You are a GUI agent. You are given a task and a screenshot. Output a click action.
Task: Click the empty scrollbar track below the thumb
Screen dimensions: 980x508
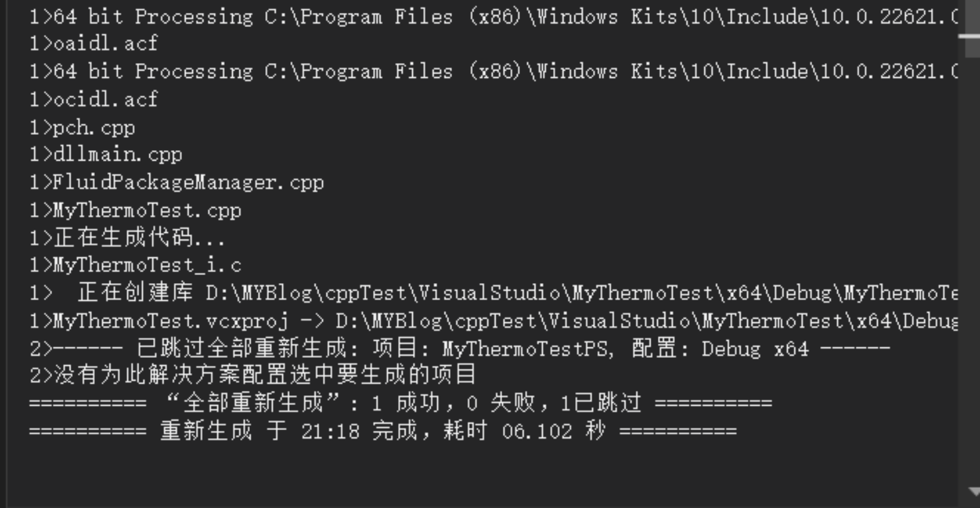click(973, 270)
